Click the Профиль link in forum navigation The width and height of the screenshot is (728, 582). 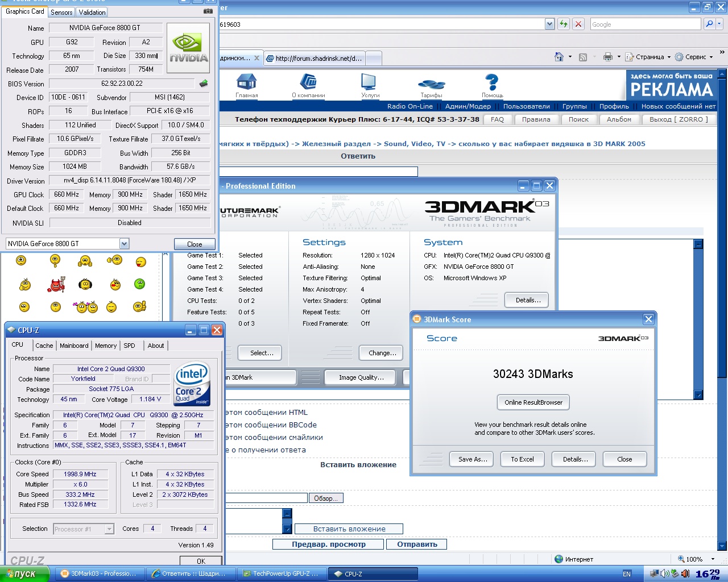click(x=614, y=106)
